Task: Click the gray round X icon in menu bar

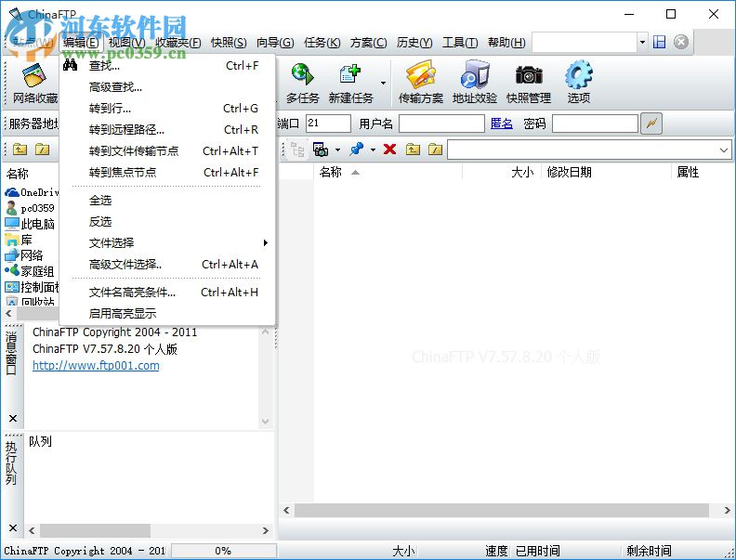Action: [x=681, y=42]
